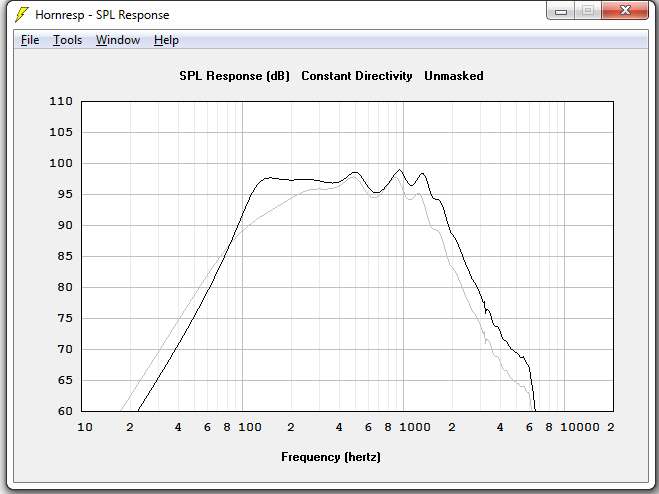Click the 'Unmasked' label
This screenshot has width=659, height=494.
click(453, 76)
